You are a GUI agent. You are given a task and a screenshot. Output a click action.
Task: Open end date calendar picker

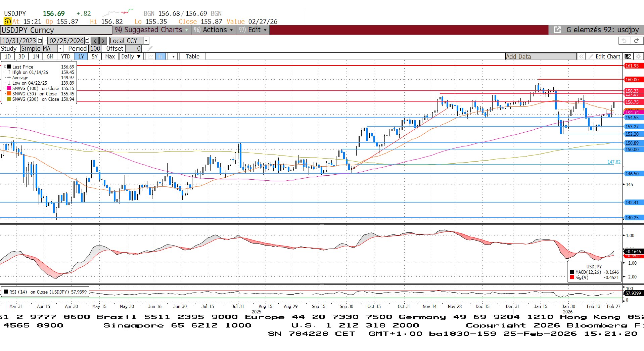[x=87, y=41]
